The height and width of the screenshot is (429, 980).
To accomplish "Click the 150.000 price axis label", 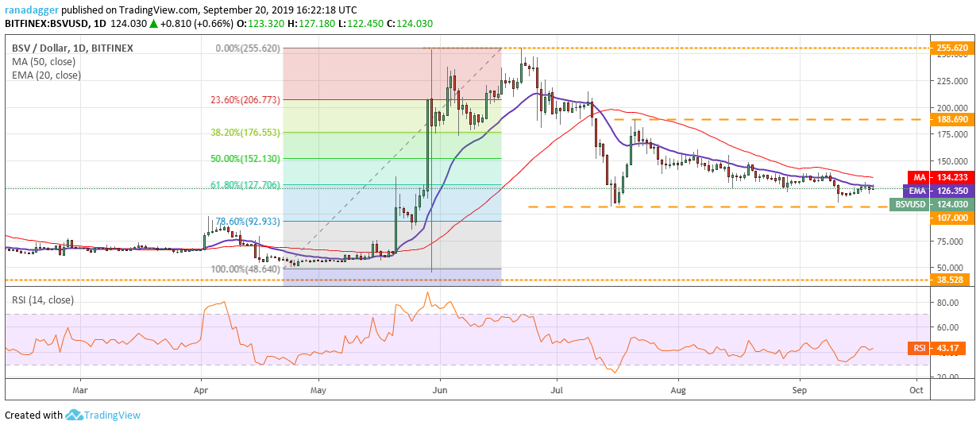I will [951, 160].
